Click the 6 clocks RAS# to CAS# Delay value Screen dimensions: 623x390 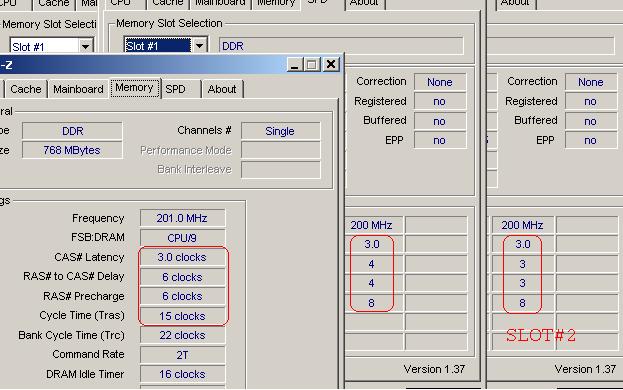(x=182, y=277)
